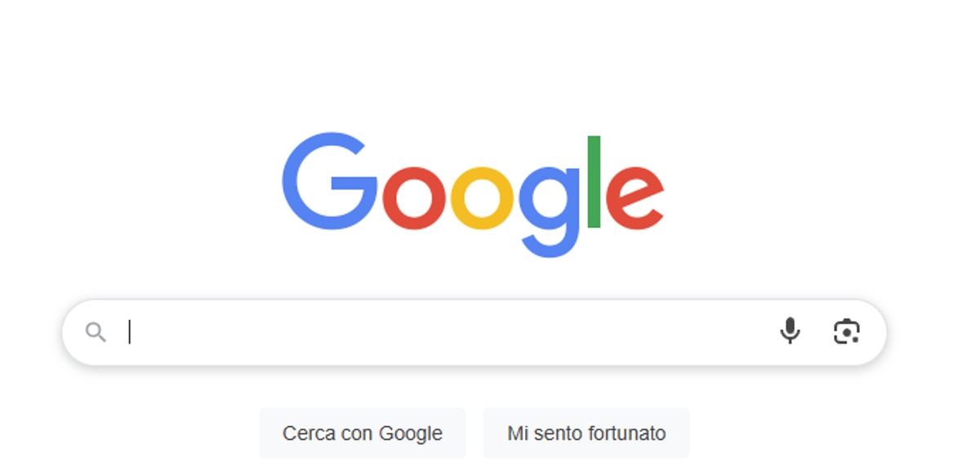Try the I'm Feeling Lucky Italian button

point(586,433)
